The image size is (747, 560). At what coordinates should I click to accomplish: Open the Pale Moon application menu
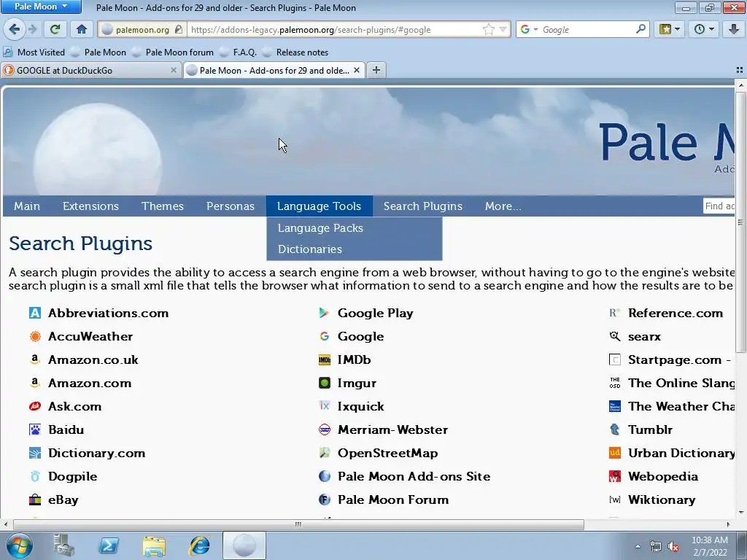click(x=41, y=7)
